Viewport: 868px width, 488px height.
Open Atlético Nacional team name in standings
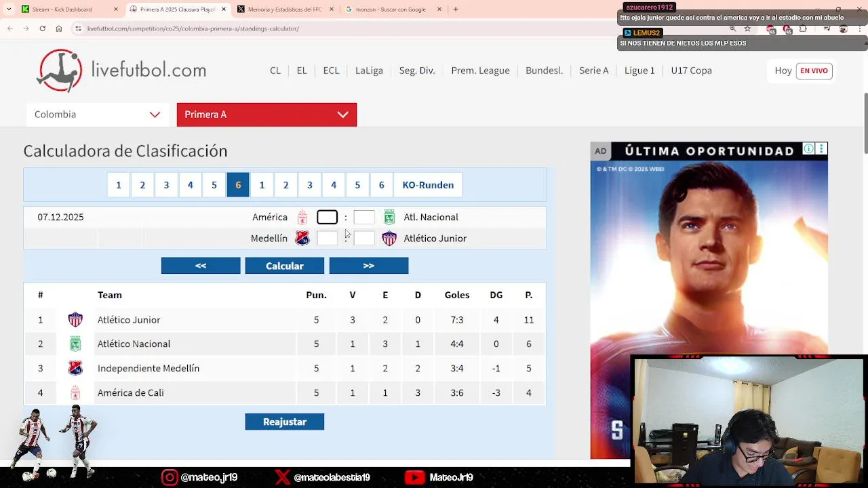[x=134, y=344]
